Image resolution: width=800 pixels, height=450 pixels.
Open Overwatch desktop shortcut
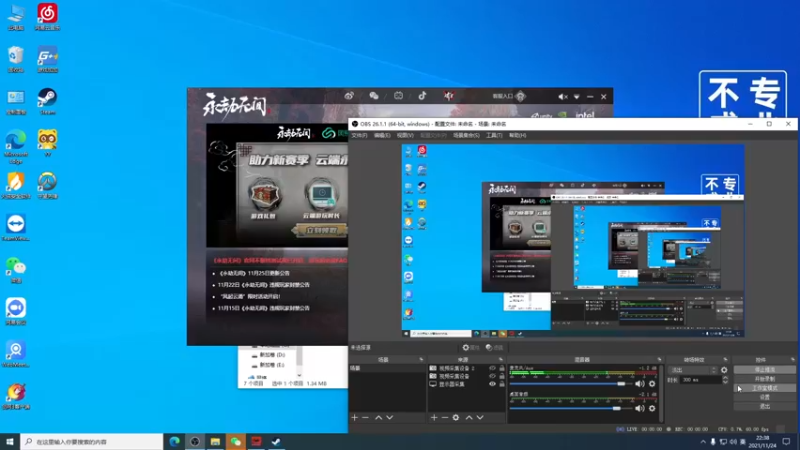[x=47, y=186]
